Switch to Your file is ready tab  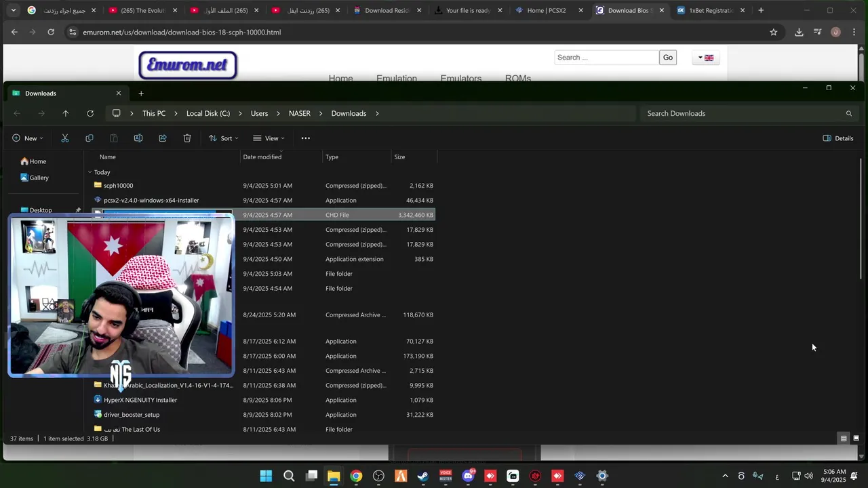click(467, 10)
